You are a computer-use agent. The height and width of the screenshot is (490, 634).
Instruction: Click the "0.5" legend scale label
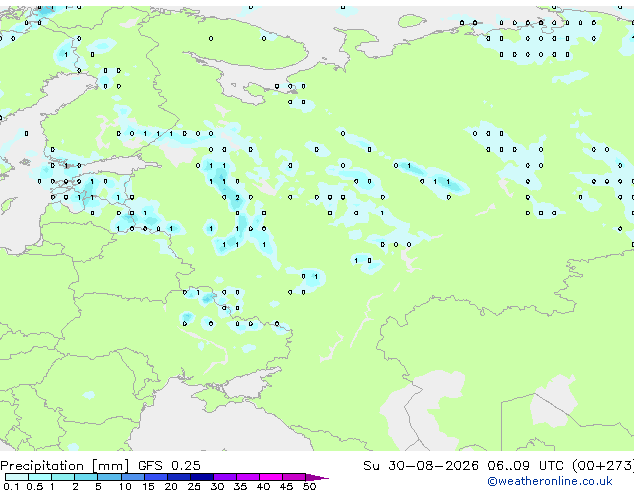34,486
